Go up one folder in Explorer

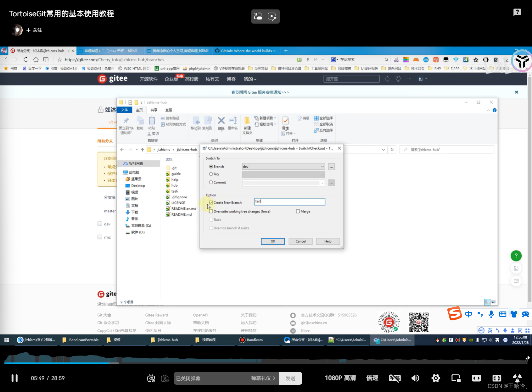[143, 150]
